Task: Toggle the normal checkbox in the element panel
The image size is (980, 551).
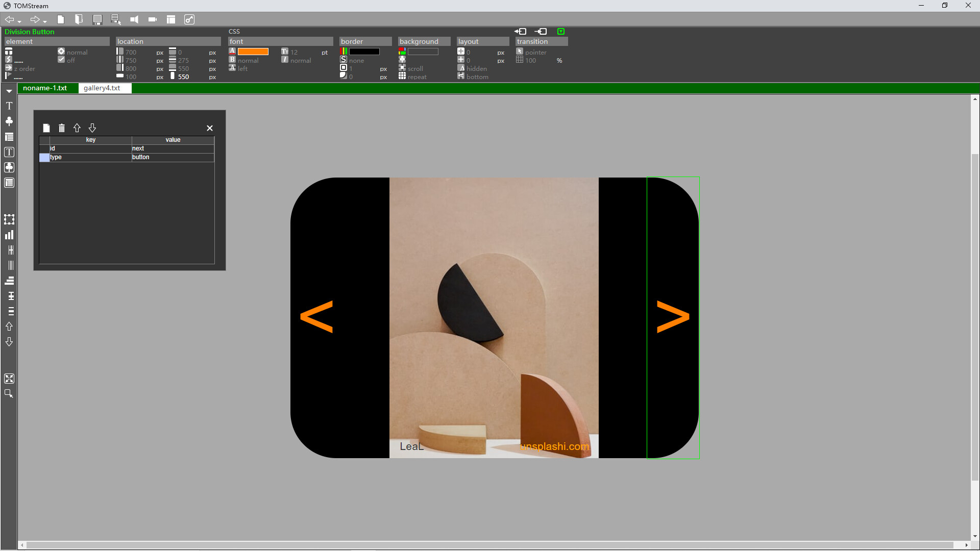Action: pyautogui.click(x=61, y=51)
